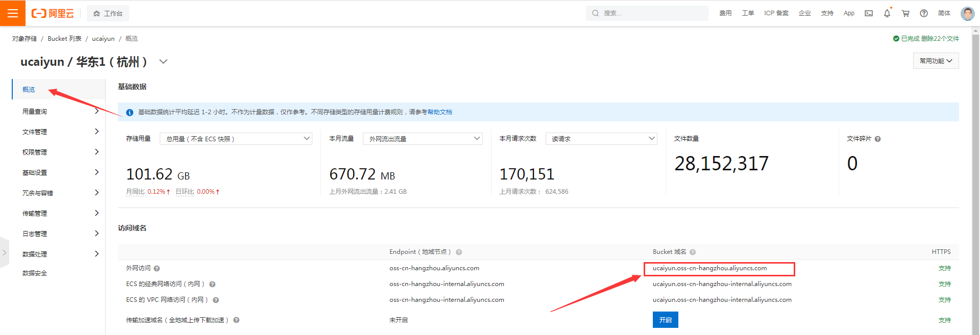980x335 pixels.
Task: Expand 传输管理 sidebar section
Action: point(58,213)
